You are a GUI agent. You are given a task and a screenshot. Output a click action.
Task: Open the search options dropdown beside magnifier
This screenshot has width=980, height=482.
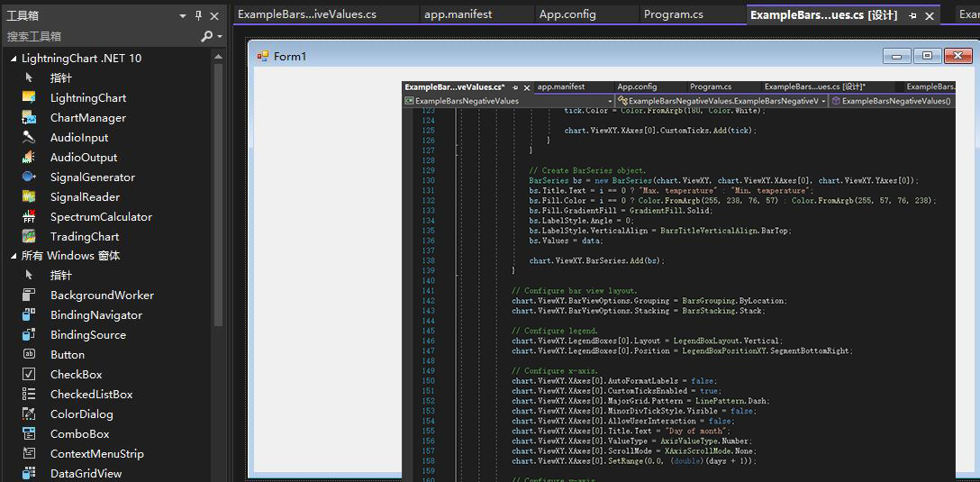point(220,37)
